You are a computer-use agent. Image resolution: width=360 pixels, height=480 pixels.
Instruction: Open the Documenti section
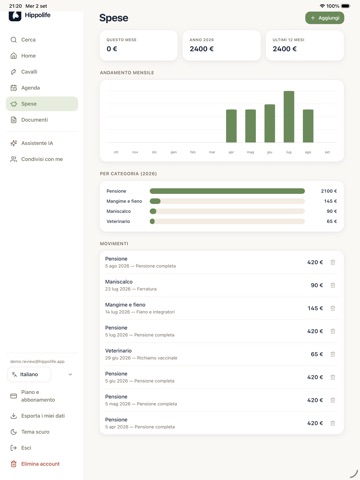(42, 120)
